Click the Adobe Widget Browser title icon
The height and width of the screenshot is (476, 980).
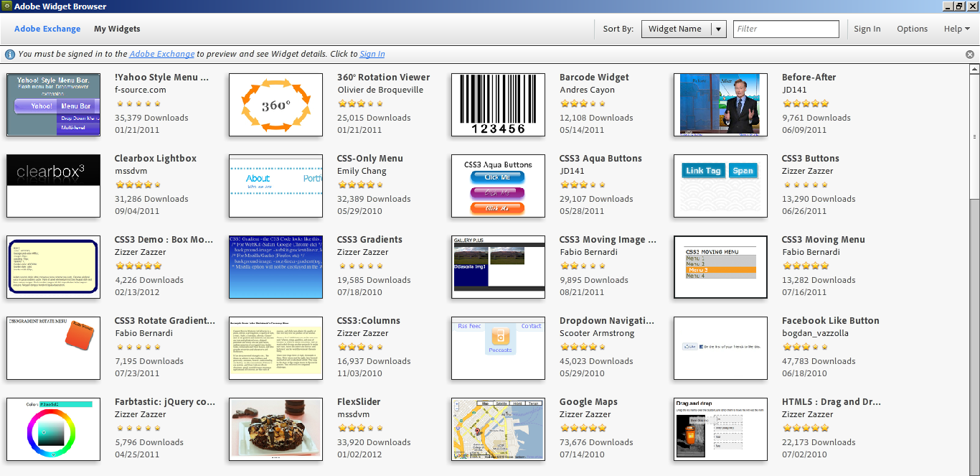pos(6,6)
